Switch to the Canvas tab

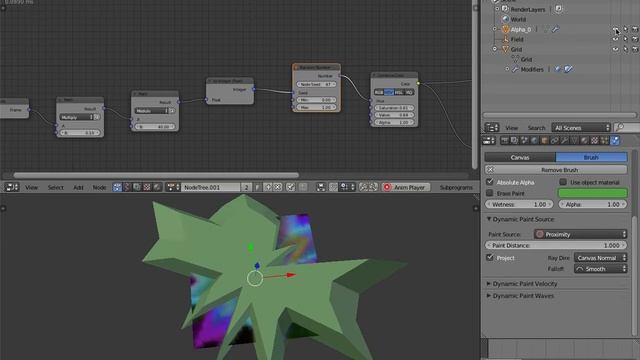520,157
